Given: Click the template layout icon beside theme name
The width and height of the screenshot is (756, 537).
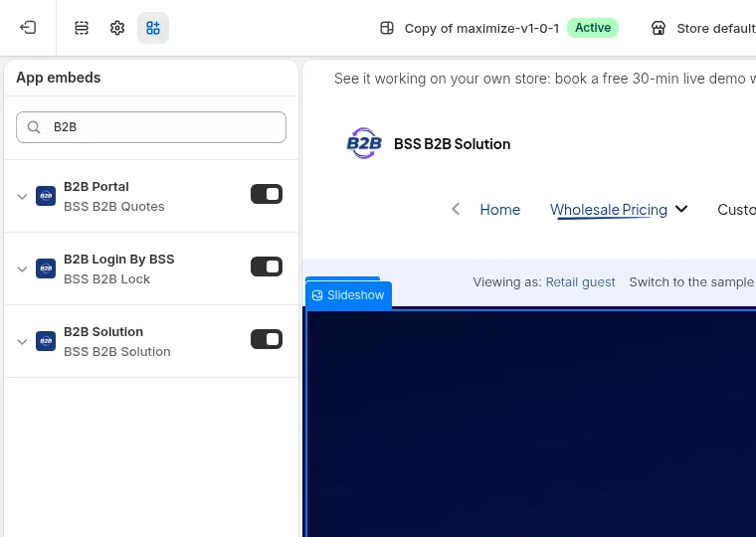Looking at the screenshot, I should (387, 28).
